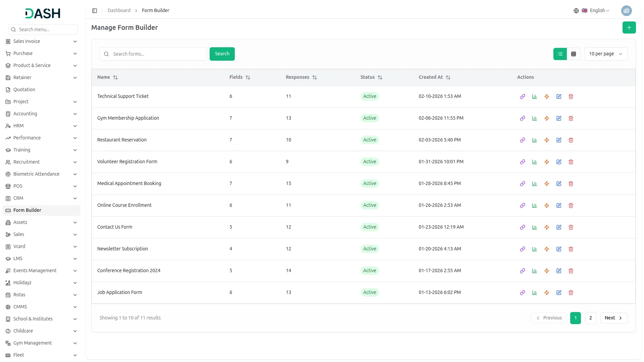Switch to grid view of forms
Viewport: 644px width, 362px height.
(x=574, y=54)
